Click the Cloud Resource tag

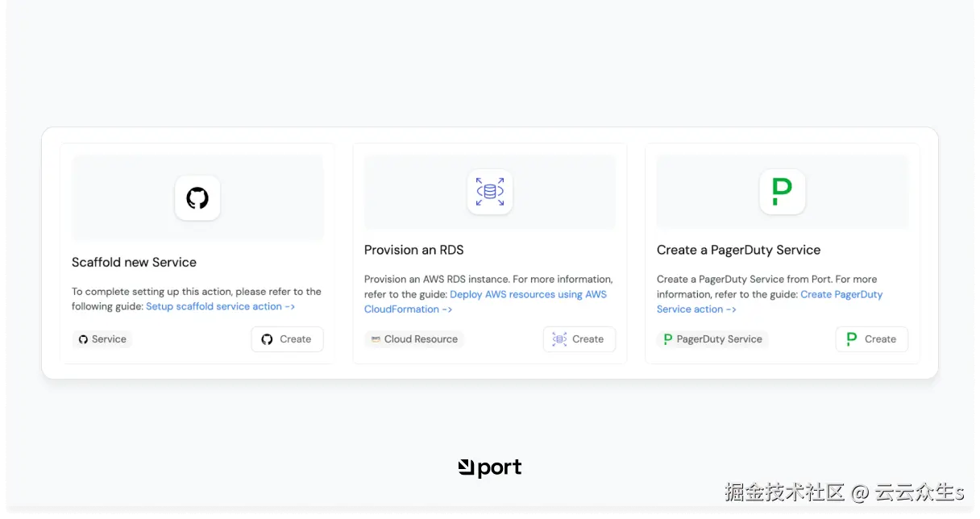(414, 339)
